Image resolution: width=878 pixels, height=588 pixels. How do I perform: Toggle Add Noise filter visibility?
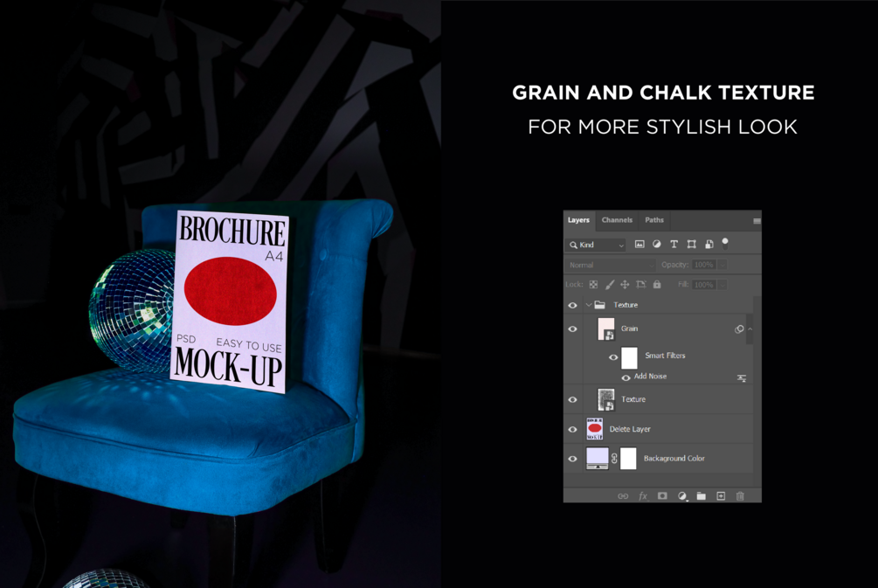click(626, 378)
